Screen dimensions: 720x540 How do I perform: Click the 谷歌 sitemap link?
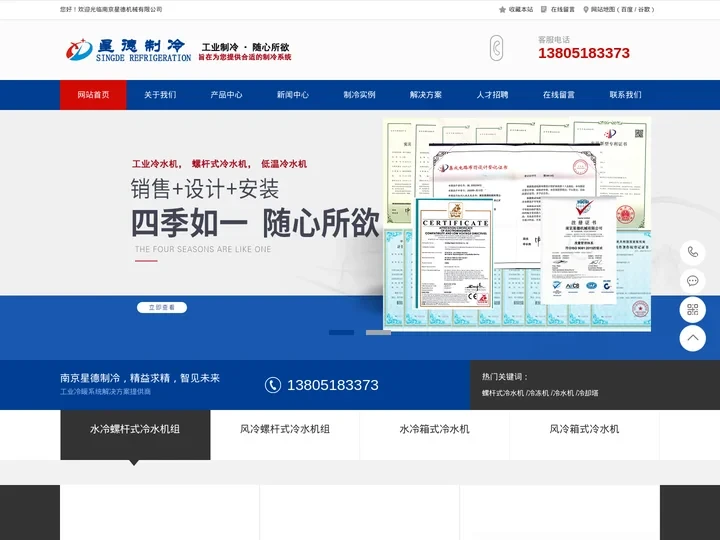click(x=644, y=9)
